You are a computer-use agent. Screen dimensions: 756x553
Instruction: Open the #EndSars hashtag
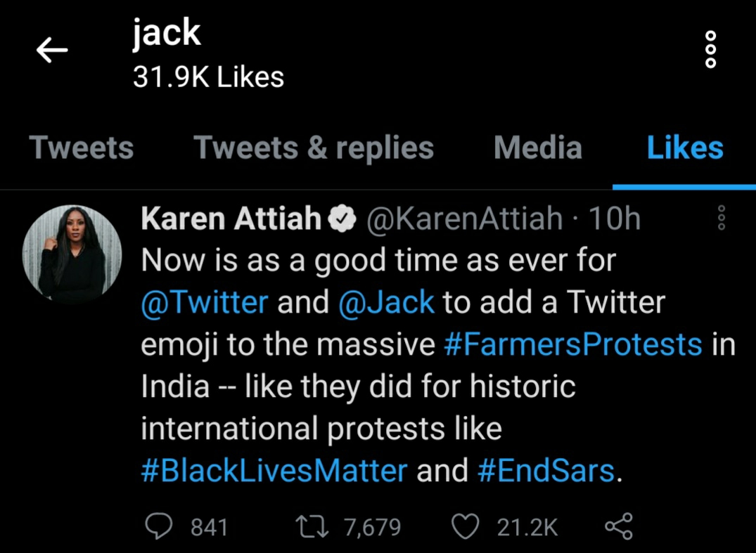tap(546, 471)
